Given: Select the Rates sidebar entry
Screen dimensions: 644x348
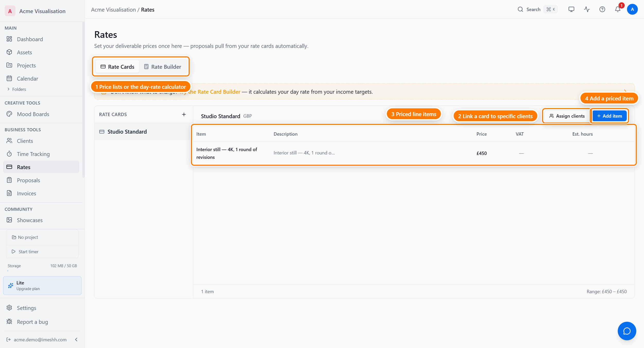Looking at the screenshot, I should (x=41, y=167).
